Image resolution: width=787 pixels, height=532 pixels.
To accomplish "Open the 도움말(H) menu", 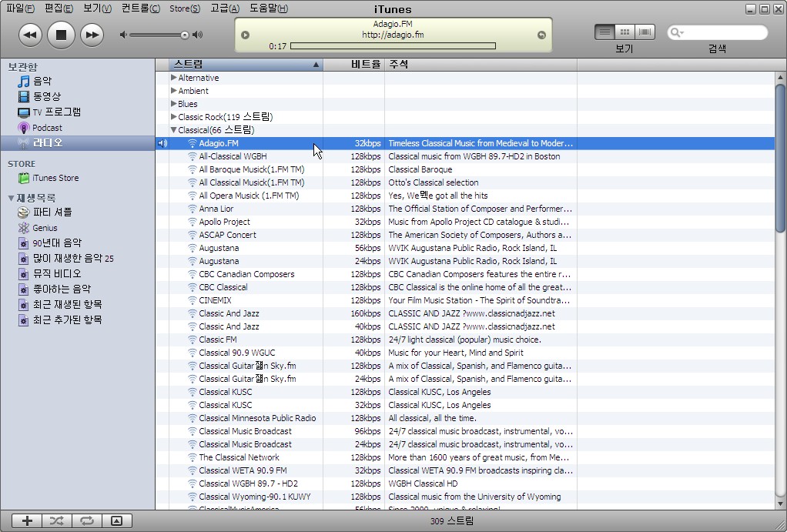I will click(269, 8).
